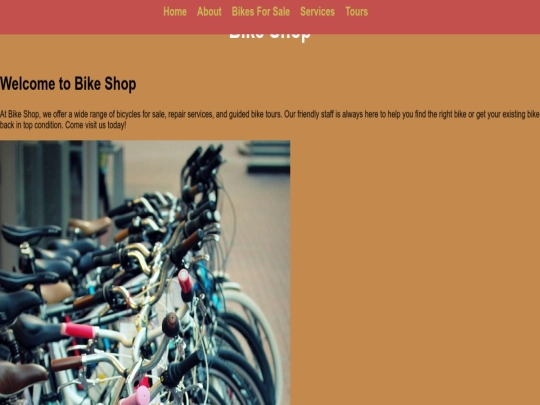Click the paragraph line starting "At Bike Shop"
This screenshot has height=405, width=540.
click(x=270, y=114)
